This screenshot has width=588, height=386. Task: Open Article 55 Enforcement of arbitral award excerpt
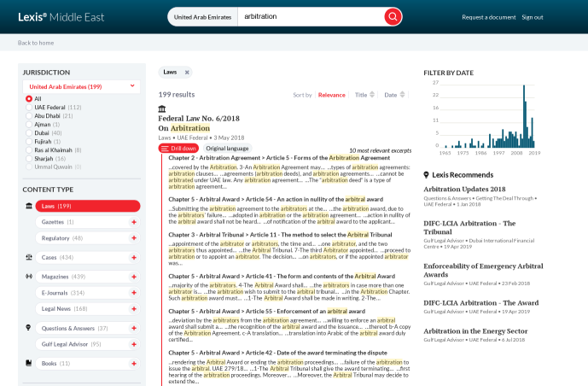[x=266, y=312]
